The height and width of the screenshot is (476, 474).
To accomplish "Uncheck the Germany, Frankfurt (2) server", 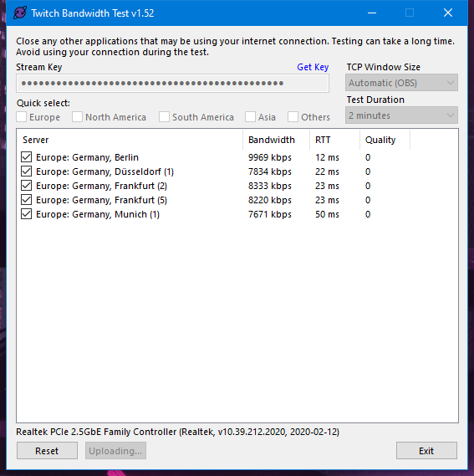I will 27,186.
